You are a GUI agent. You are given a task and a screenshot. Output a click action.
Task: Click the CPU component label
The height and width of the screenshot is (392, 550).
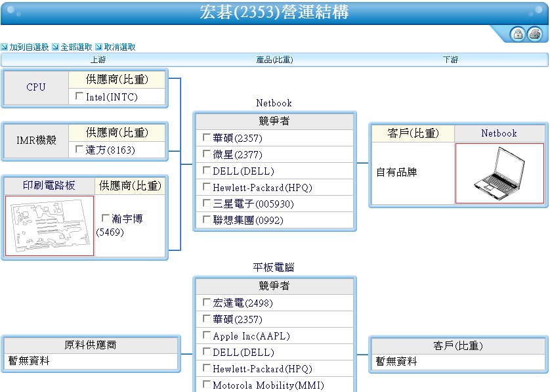coord(36,87)
